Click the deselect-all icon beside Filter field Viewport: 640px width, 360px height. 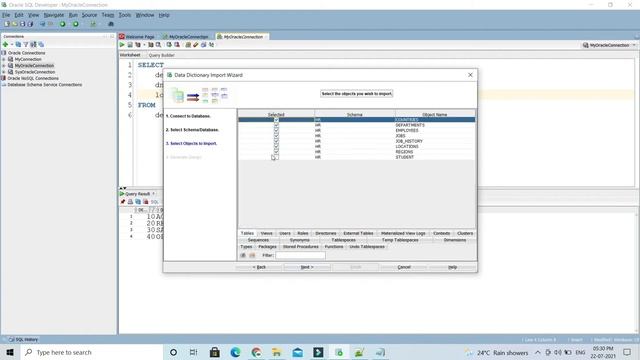point(252,255)
